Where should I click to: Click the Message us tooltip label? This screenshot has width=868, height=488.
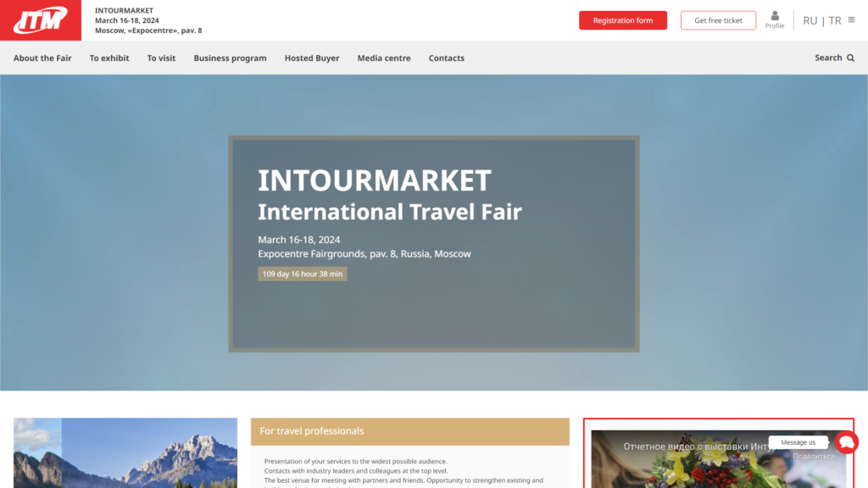[798, 442]
